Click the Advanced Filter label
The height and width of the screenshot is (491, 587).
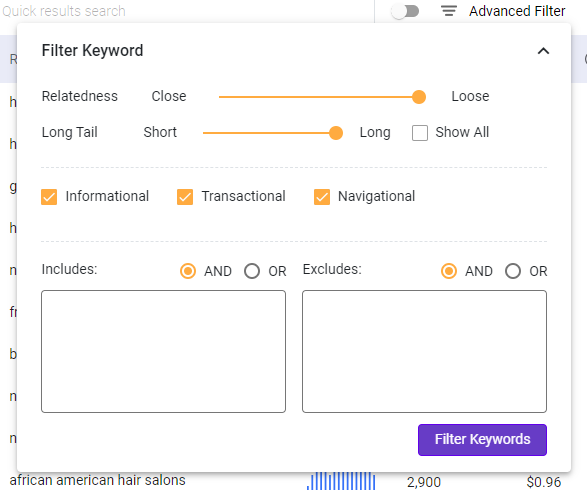click(517, 11)
